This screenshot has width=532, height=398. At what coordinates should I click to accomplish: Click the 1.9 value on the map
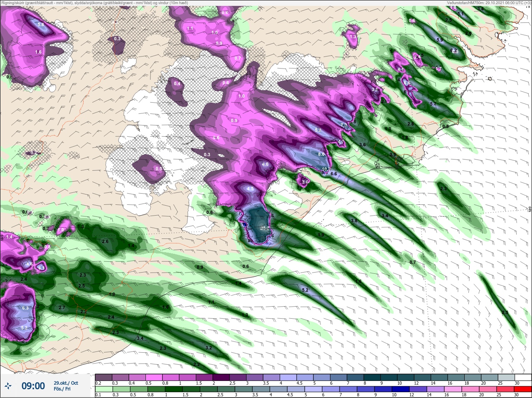point(321,235)
